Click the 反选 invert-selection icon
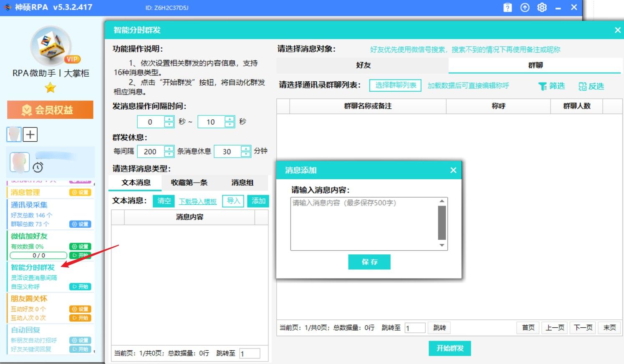The width and height of the screenshot is (624, 364). click(582, 86)
